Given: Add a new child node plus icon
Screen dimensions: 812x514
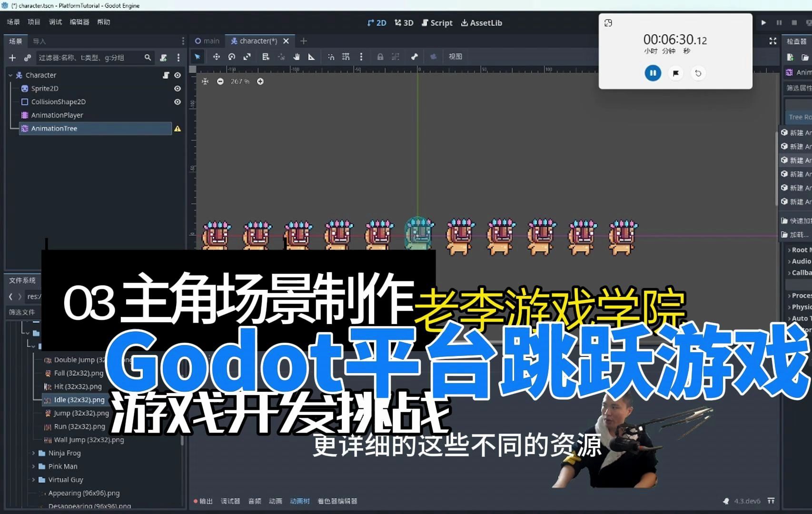Looking at the screenshot, I should click(x=12, y=58).
